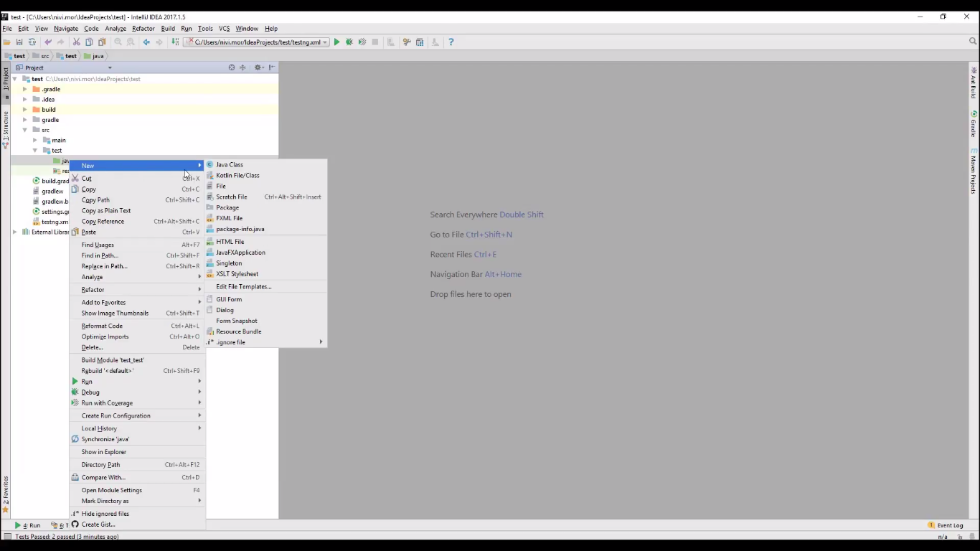Choose XSLT Stylesheet from New submenu
The width and height of the screenshot is (980, 551).
(266, 274)
